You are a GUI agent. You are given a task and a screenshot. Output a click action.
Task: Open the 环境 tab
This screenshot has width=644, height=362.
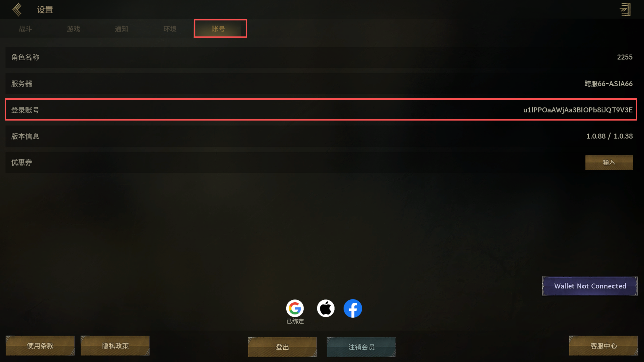170,29
